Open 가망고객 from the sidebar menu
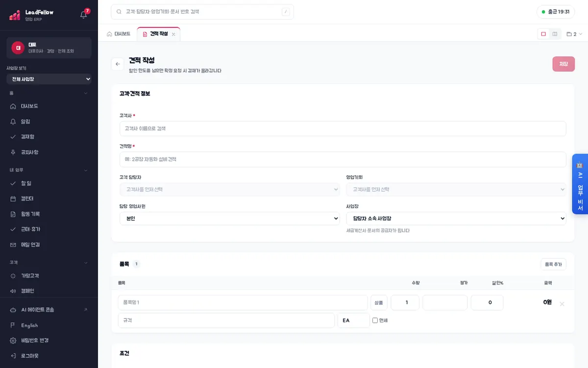Viewport: 588px width, 368px height. [x=49, y=276]
